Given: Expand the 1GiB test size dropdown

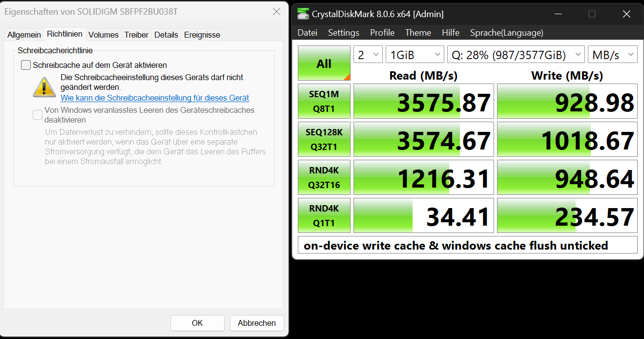Looking at the screenshot, I should [415, 55].
